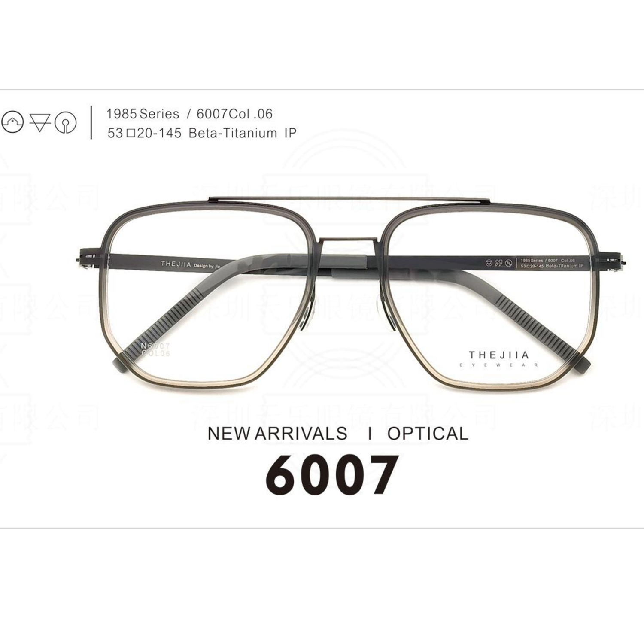The image size is (644, 644).
Task: Click the 'OPTICAL' label
Action: (428, 434)
